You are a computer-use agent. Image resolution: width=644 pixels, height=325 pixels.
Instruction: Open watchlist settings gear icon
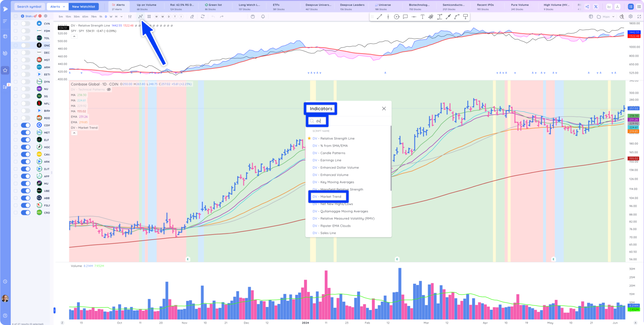tap(46, 16)
